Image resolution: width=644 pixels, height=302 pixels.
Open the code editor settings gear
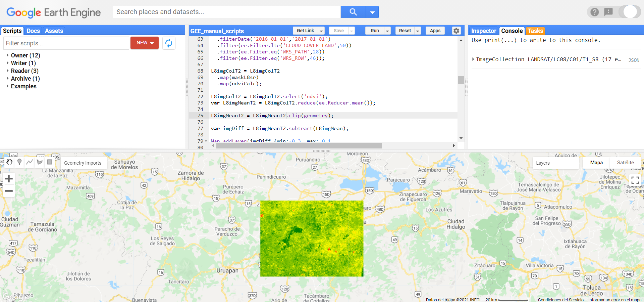[456, 31]
